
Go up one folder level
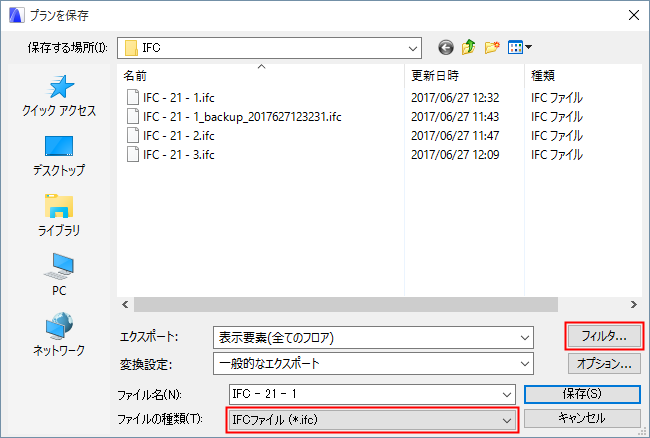pos(468,47)
